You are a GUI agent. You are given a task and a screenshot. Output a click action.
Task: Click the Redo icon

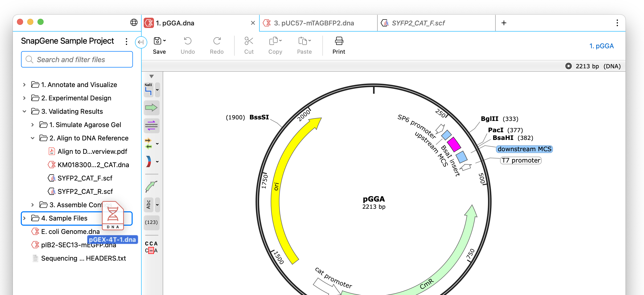pyautogui.click(x=217, y=41)
